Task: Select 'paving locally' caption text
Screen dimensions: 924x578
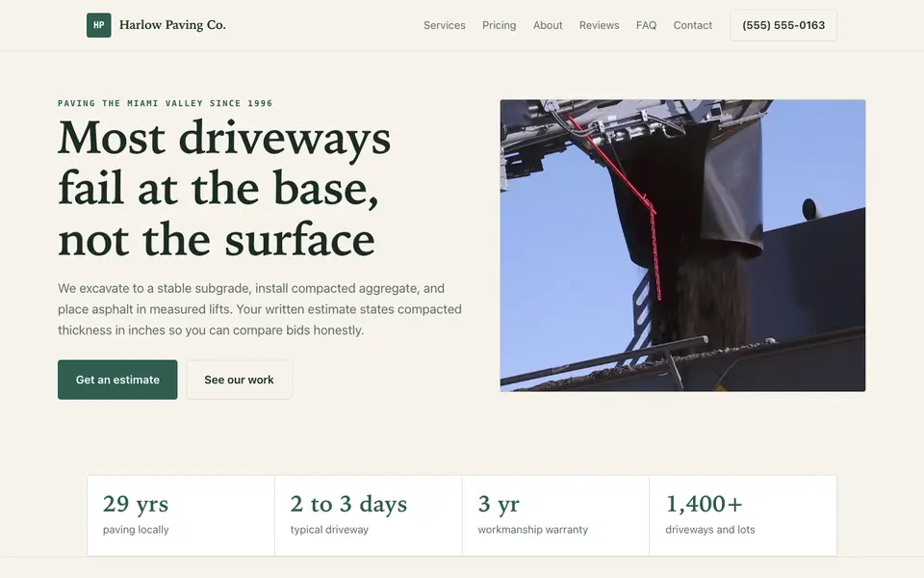Action: (x=136, y=530)
